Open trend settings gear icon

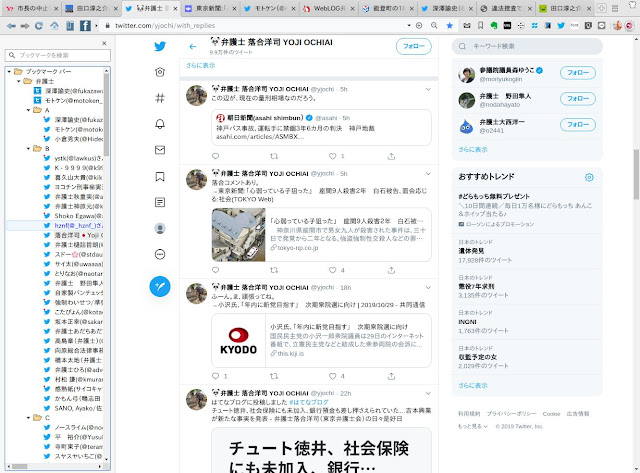(589, 177)
